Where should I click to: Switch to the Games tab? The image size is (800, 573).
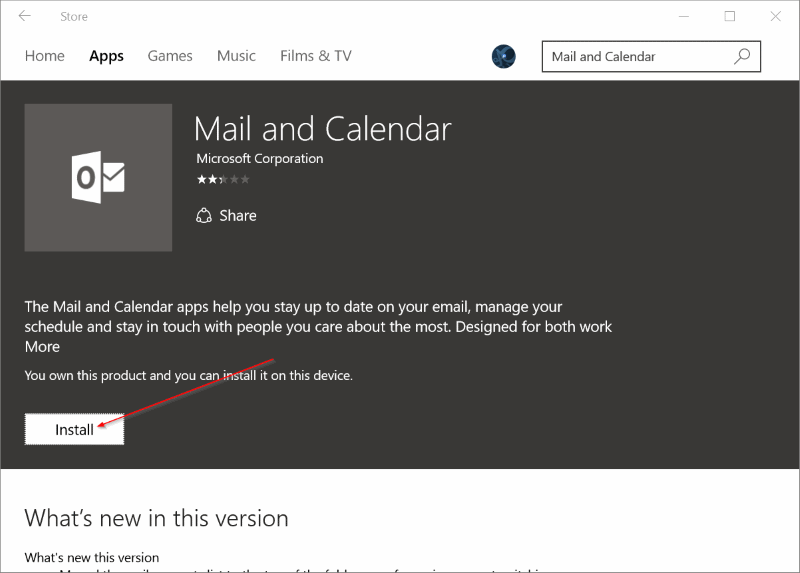pos(170,56)
